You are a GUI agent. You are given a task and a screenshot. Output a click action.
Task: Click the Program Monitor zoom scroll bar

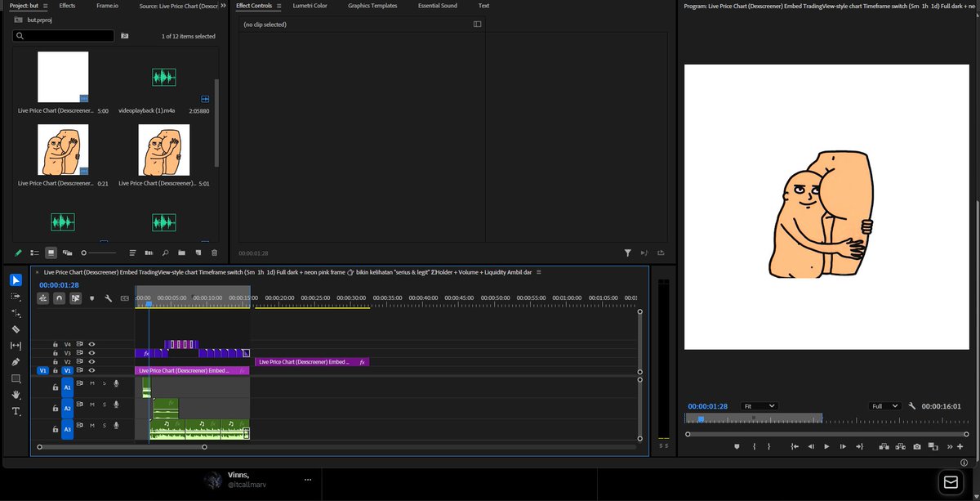(827, 434)
